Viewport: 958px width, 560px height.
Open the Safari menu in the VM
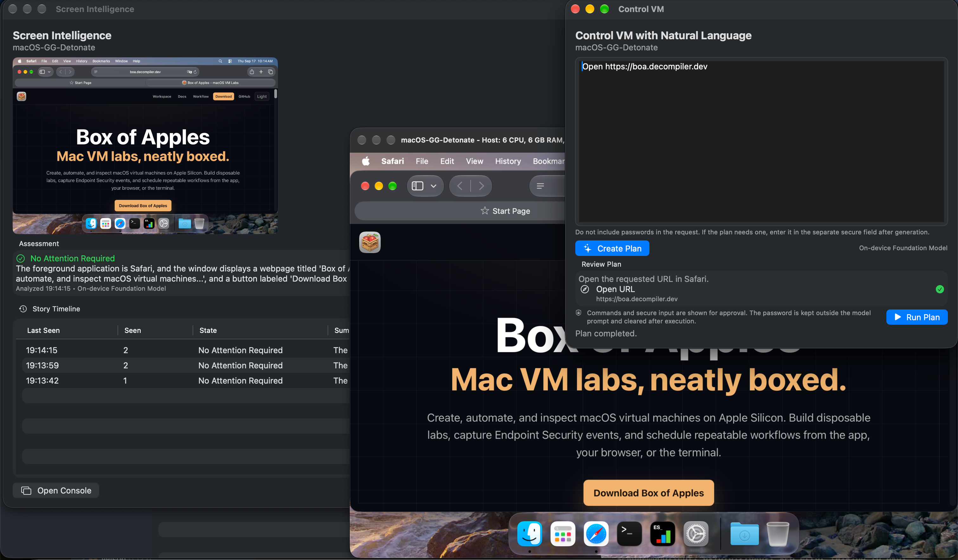pos(392,161)
